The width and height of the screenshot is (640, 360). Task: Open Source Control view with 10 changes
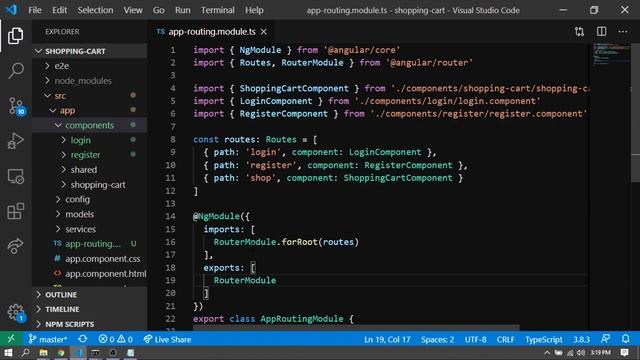[16, 106]
